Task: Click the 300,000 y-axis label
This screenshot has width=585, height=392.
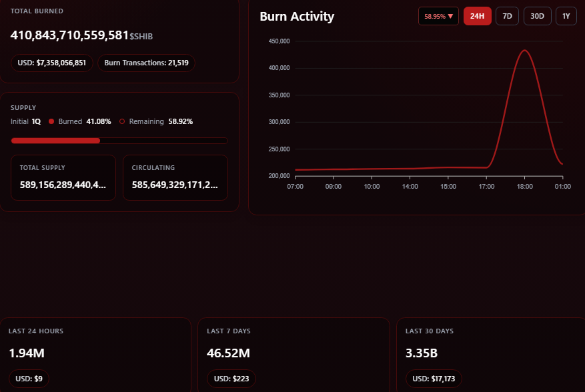Action: [x=279, y=122]
